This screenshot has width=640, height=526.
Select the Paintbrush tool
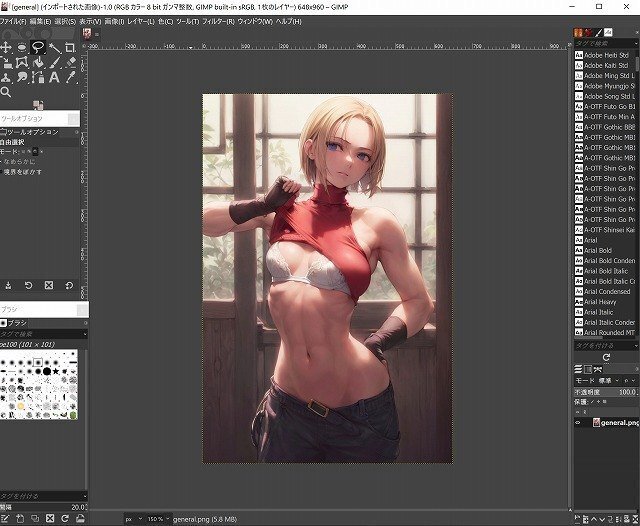(x=54, y=62)
